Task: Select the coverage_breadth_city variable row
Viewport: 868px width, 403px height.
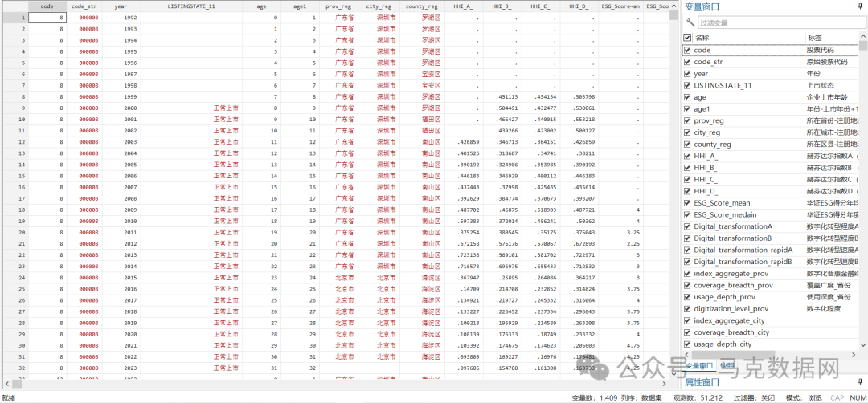Action: tap(771, 333)
